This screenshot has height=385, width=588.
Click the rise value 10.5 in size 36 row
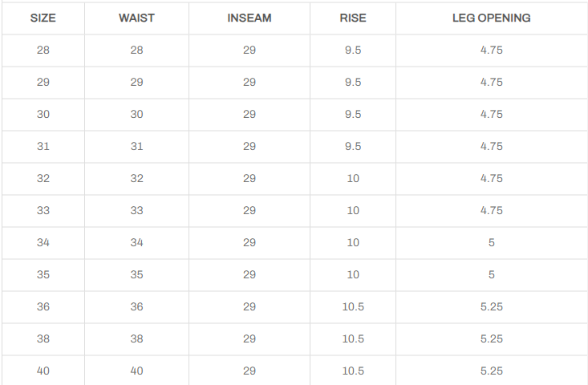[353, 306]
